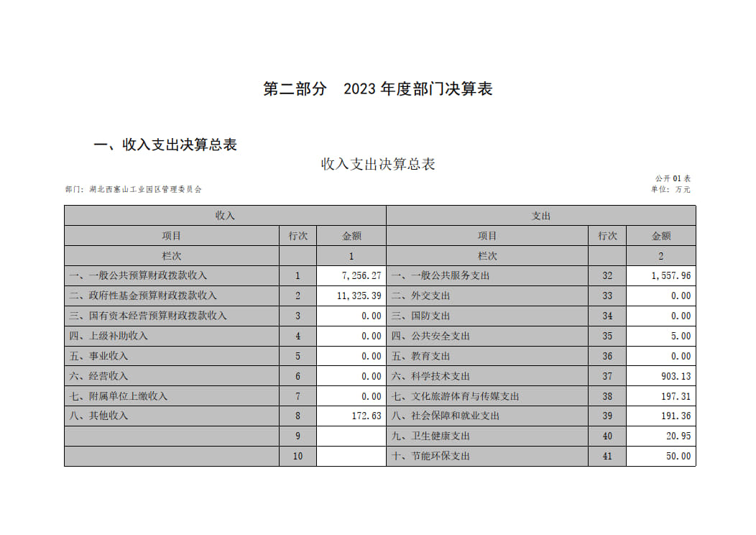Click the title 第二部分 2023年度部门决算表
Image resolution: width=756 pixels, height=535 pixels.
tap(378, 89)
